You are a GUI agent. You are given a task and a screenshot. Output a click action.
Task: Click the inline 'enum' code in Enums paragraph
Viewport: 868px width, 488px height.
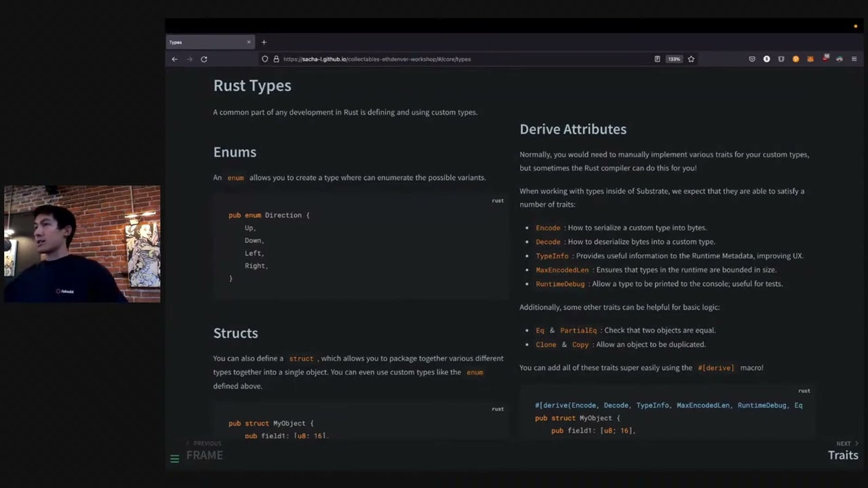click(x=235, y=178)
